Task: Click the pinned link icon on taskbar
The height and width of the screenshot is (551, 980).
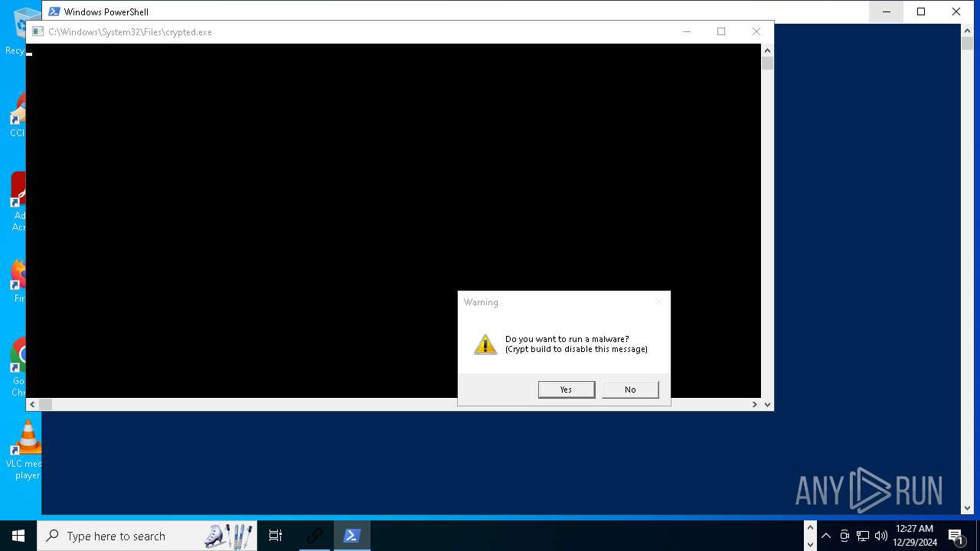Action: point(314,536)
